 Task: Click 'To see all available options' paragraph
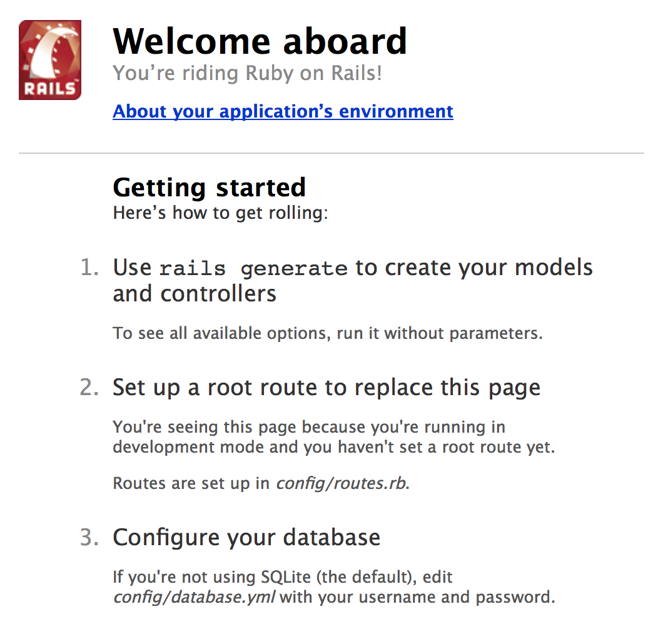(328, 333)
